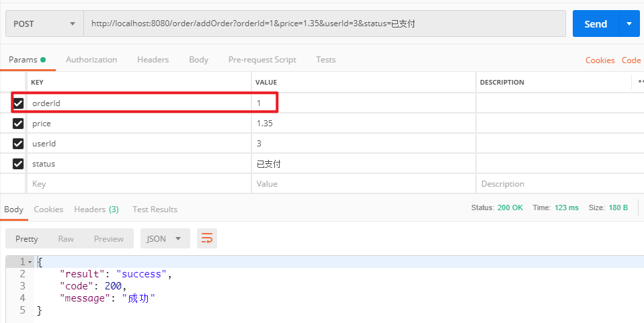Viewport: 644px width, 323px height.
Task: Click the KEY column header
Action: tap(38, 83)
